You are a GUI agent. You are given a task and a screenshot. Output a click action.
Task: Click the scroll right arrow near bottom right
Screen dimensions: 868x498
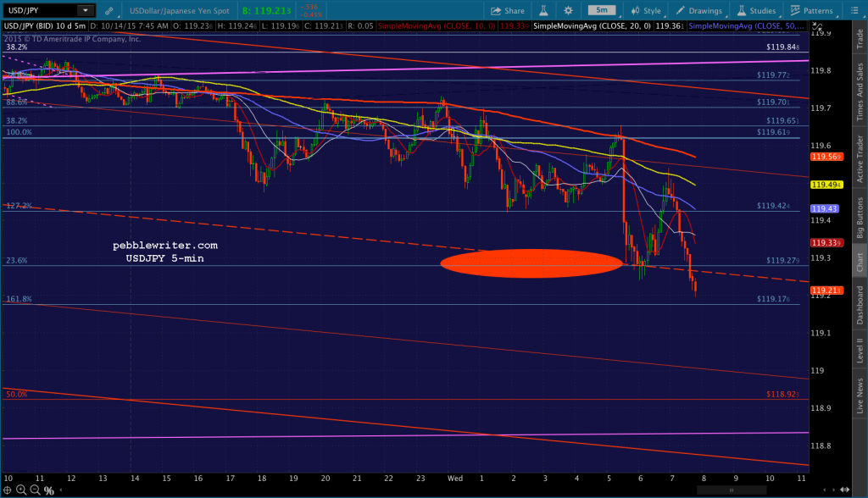click(834, 490)
